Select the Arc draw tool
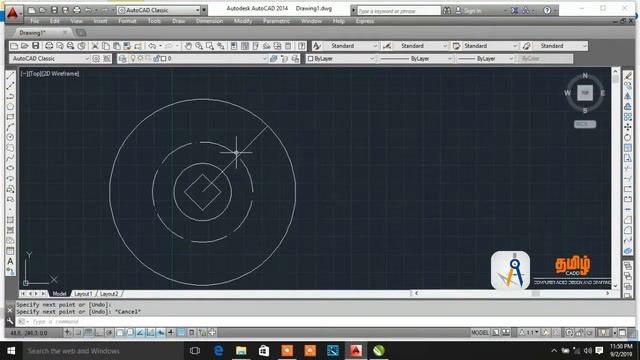 pos(11,127)
